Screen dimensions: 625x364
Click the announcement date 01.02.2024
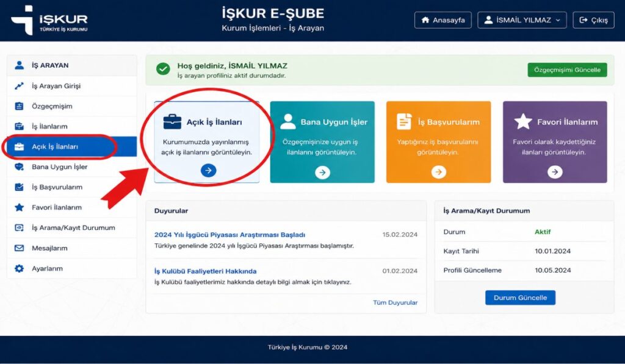click(x=400, y=271)
